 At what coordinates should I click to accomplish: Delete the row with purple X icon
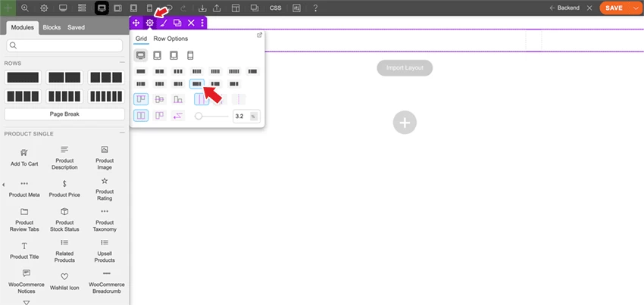click(191, 23)
